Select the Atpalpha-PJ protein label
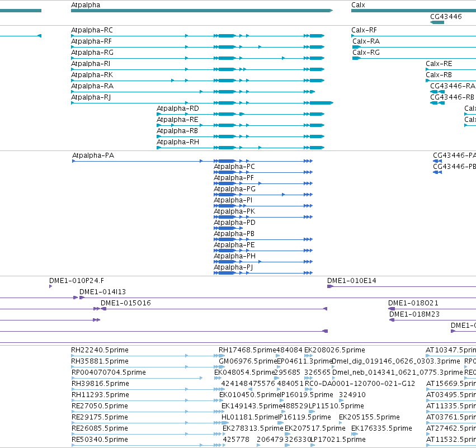 pyautogui.click(x=233, y=268)
